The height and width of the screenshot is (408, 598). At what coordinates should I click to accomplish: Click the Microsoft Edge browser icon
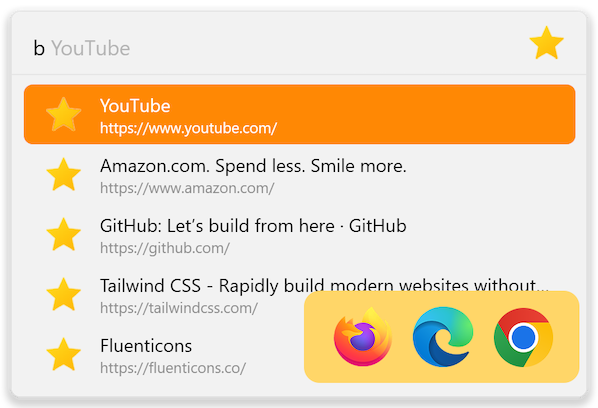pyautogui.click(x=443, y=337)
